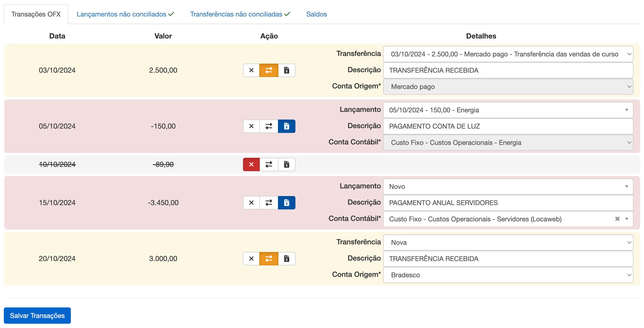Open Transferência dropdown showing Nova
The image size is (644, 328).
(x=508, y=242)
